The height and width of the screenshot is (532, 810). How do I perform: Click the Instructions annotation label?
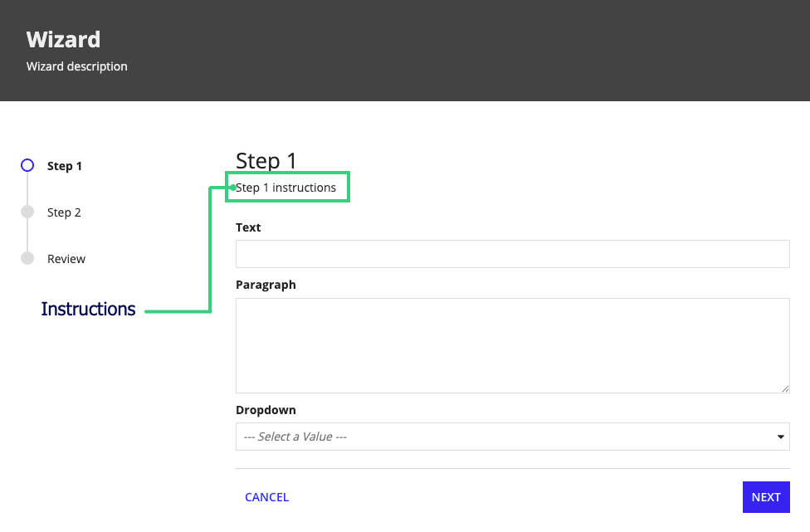(88, 309)
